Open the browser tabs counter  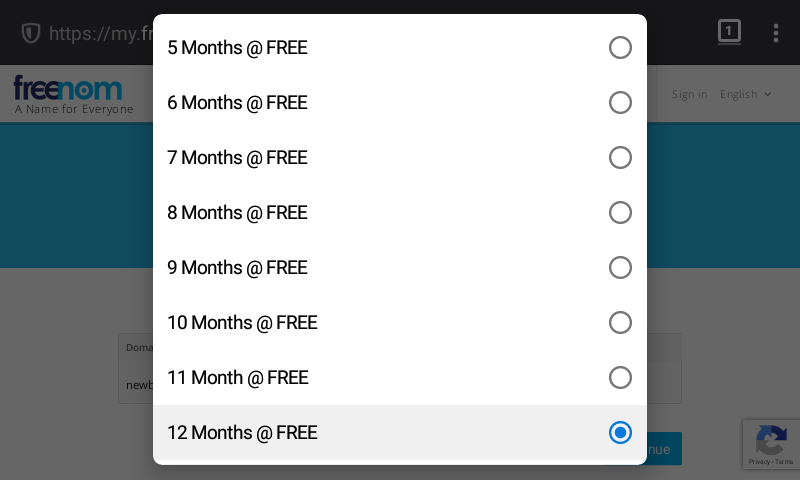[x=729, y=32]
